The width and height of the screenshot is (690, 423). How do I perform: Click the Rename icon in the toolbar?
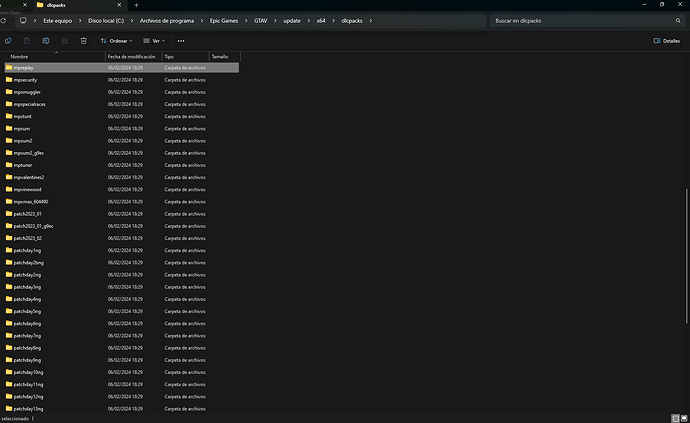click(x=46, y=41)
